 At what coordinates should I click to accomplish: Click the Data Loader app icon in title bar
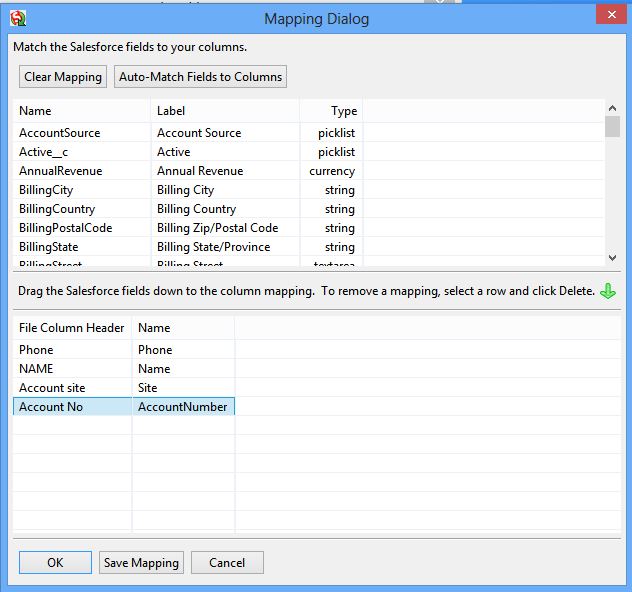pyautogui.click(x=18, y=19)
